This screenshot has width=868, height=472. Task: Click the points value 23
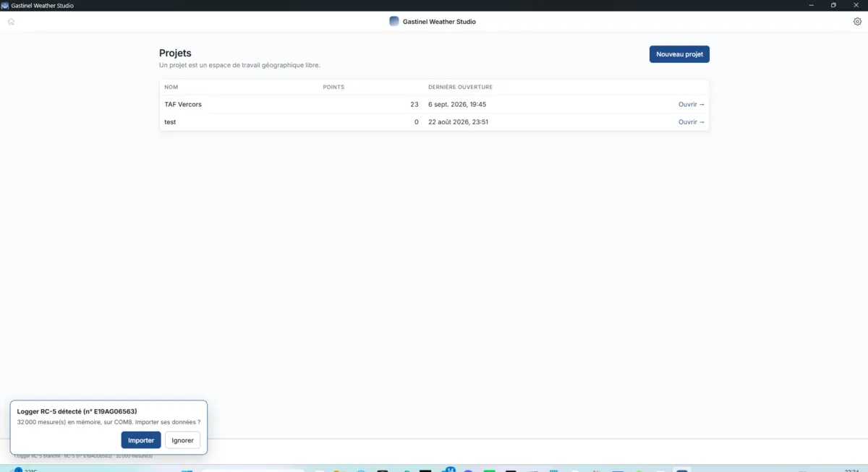pyautogui.click(x=414, y=105)
